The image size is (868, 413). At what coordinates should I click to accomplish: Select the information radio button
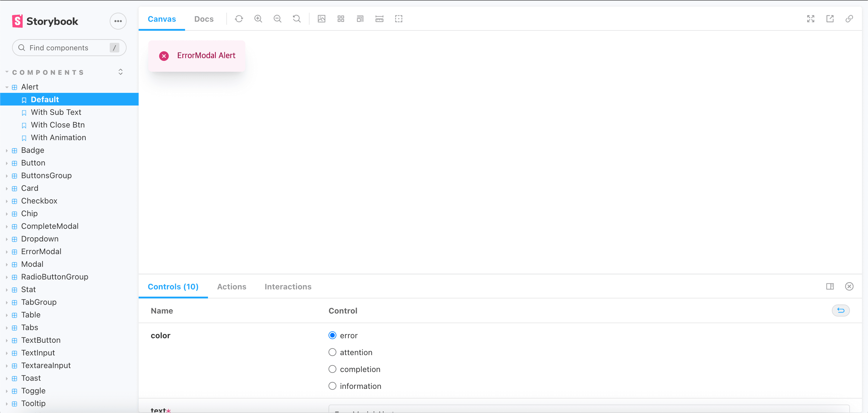point(332,386)
